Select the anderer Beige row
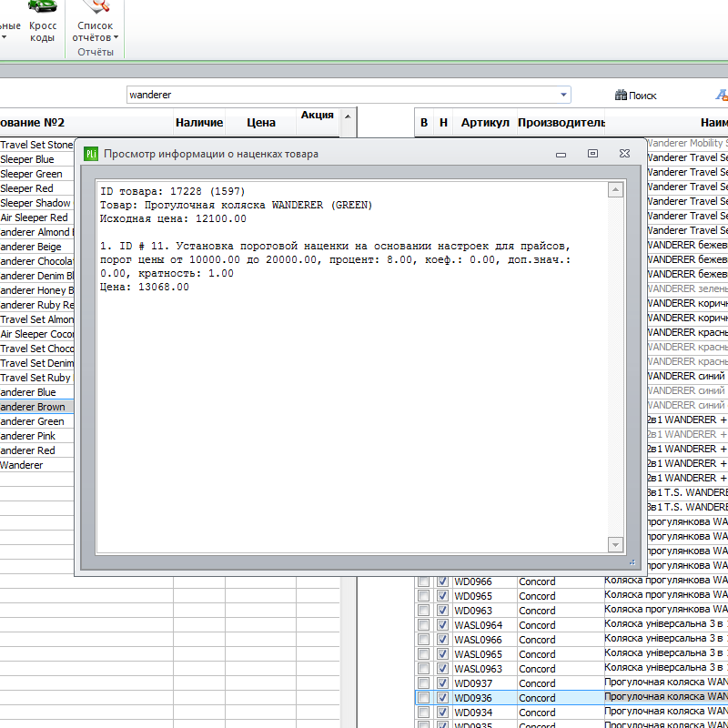This screenshot has height=728, width=728. (x=36, y=247)
